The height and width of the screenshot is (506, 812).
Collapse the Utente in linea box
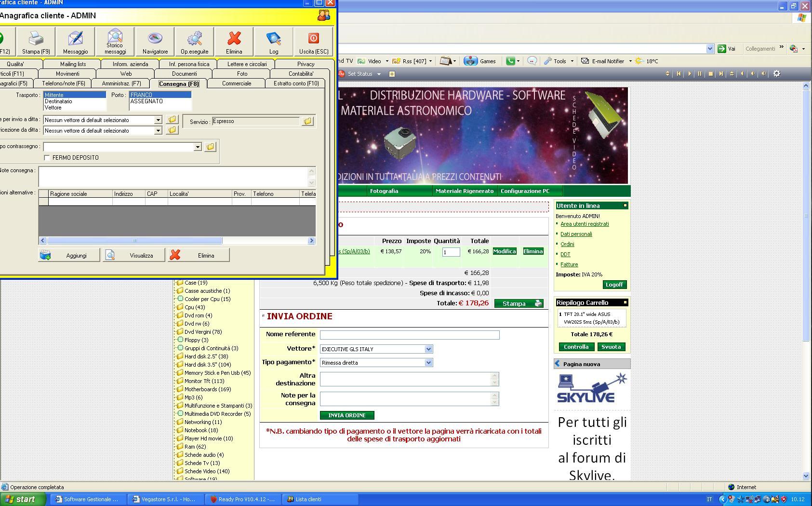[625, 205]
